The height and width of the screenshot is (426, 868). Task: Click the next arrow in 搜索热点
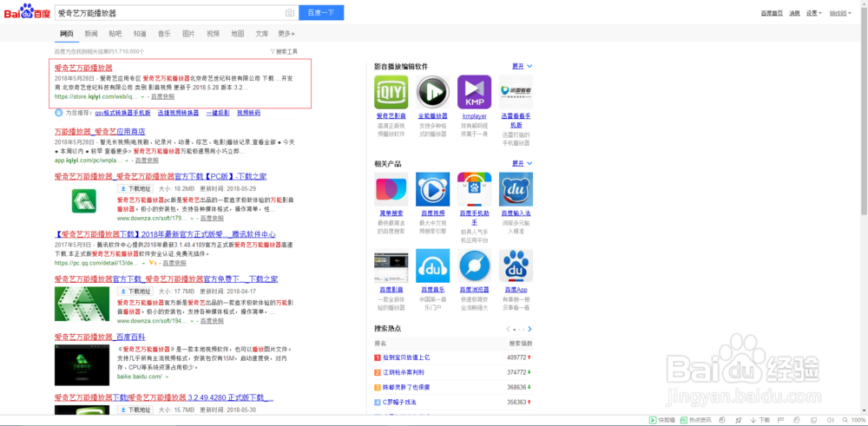point(529,329)
